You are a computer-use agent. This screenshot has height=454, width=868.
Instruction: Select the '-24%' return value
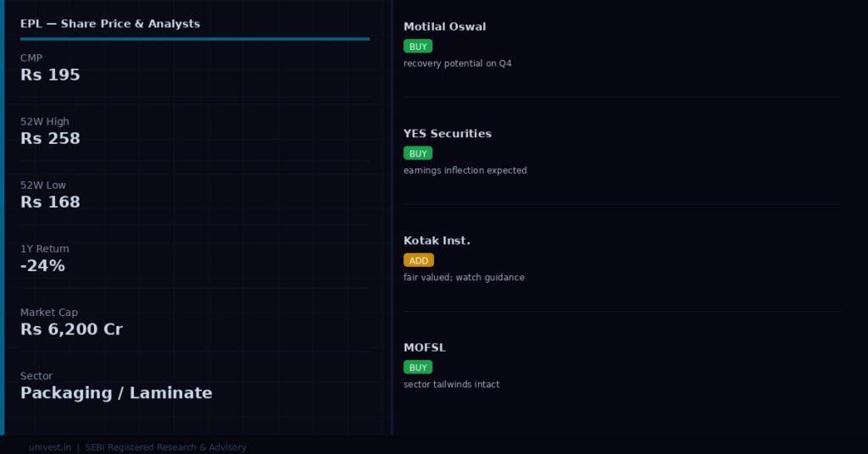pos(42,265)
